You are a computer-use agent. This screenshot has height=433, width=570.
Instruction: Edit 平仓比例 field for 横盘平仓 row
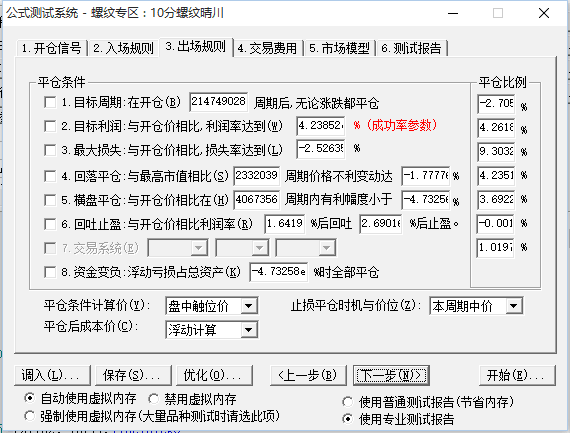pyautogui.click(x=496, y=200)
